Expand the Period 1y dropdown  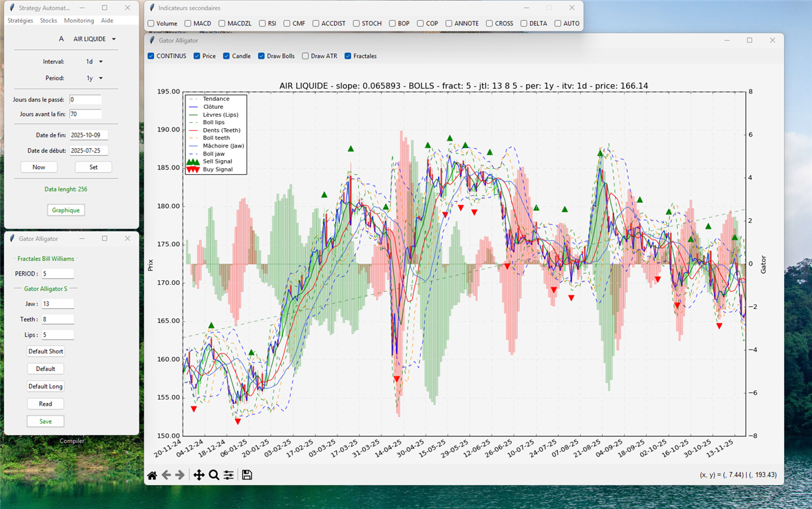tap(94, 79)
